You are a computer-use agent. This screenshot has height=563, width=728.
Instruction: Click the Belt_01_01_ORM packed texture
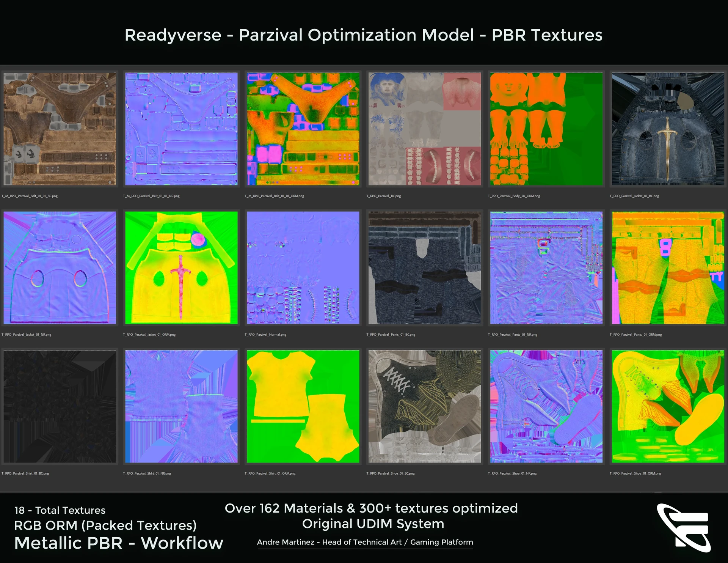pyautogui.click(x=303, y=129)
